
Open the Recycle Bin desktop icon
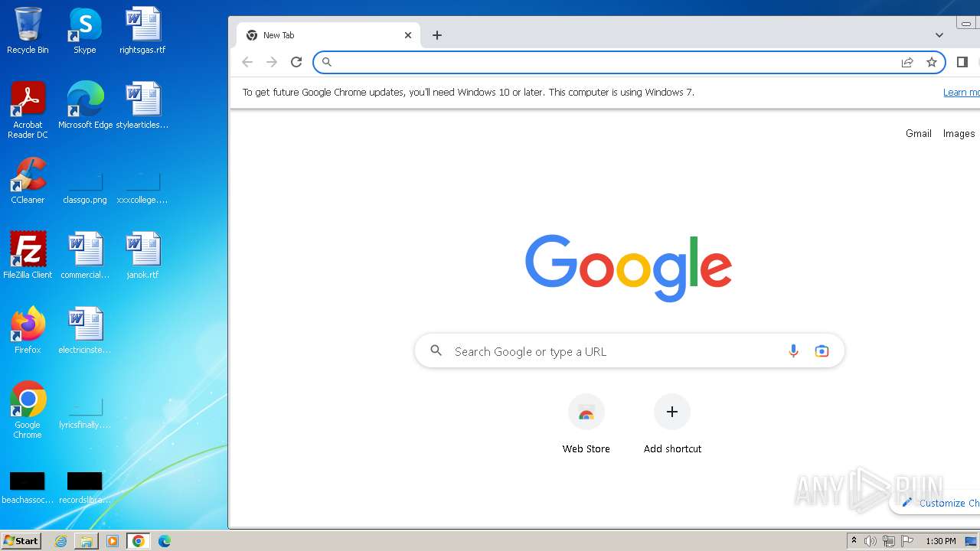pyautogui.click(x=28, y=31)
